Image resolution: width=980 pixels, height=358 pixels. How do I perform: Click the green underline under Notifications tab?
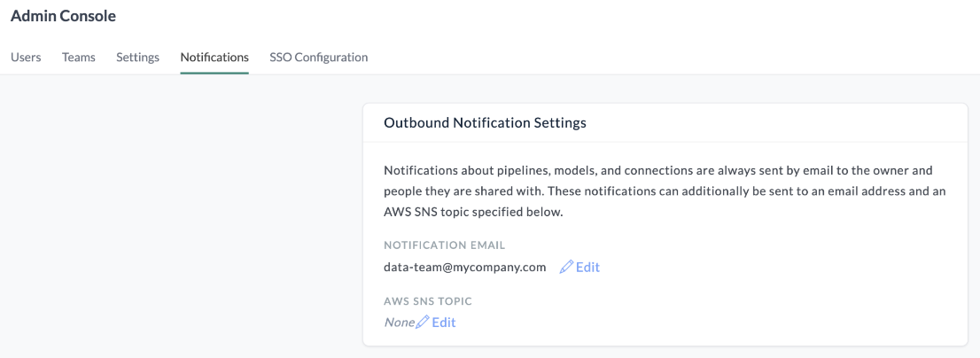click(x=214, y=73)
